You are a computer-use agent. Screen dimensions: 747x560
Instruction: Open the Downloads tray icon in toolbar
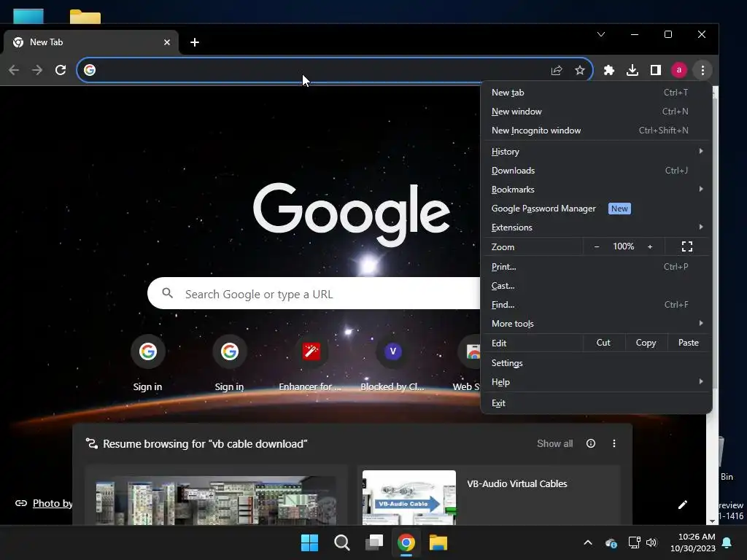(632, 71)
